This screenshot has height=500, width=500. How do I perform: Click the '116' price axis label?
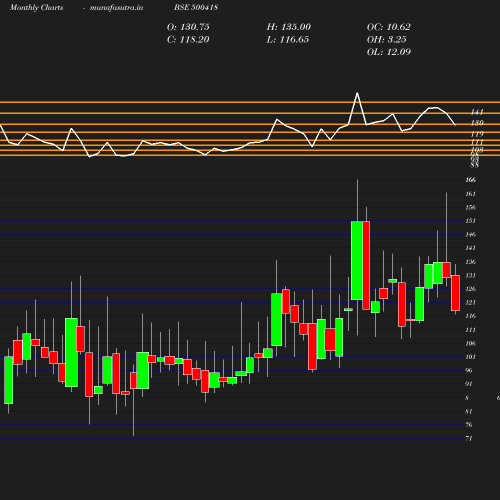point(470,316)
